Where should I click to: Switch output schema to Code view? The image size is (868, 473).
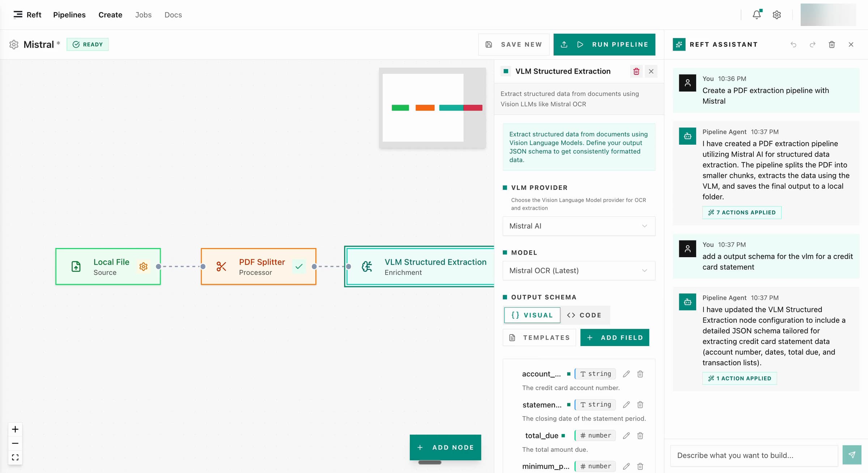pyautogui.click(x=584, y=315)
